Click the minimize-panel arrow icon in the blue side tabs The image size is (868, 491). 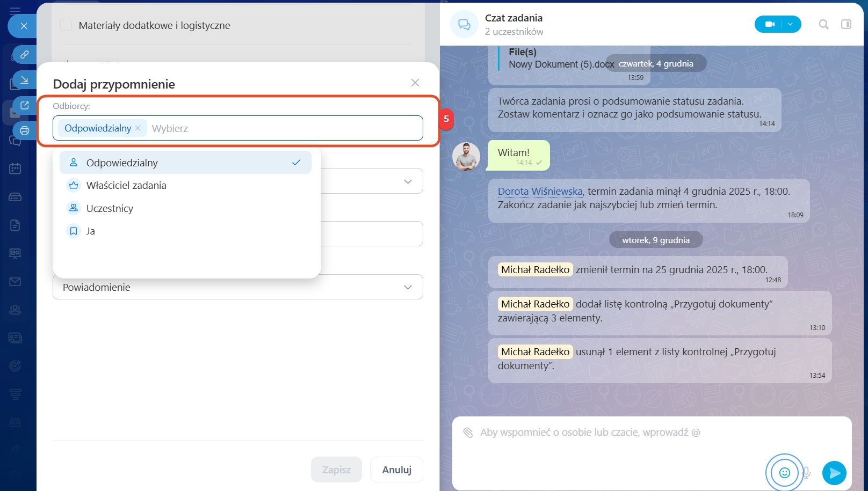[x=25, y=80]
